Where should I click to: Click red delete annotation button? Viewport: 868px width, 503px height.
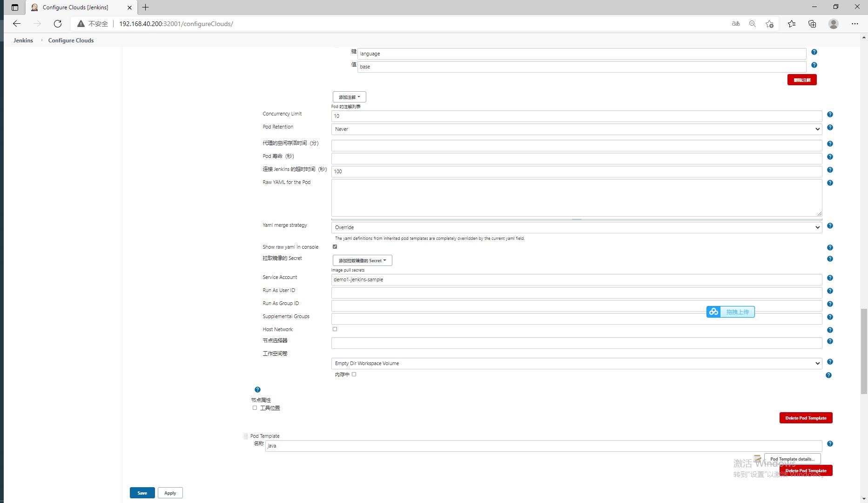coord(802,80)
